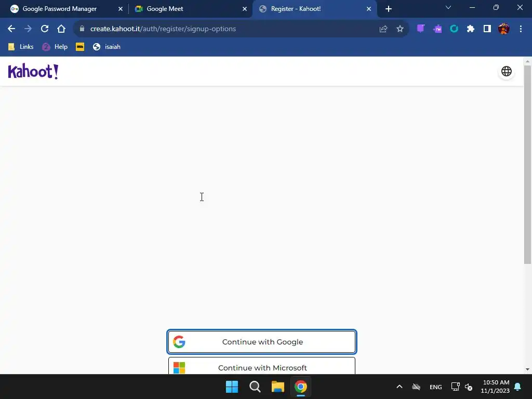Viewport: 532px width, 399px height.
Task: Open the muted volume tray icon
Action: click(469, 387)
